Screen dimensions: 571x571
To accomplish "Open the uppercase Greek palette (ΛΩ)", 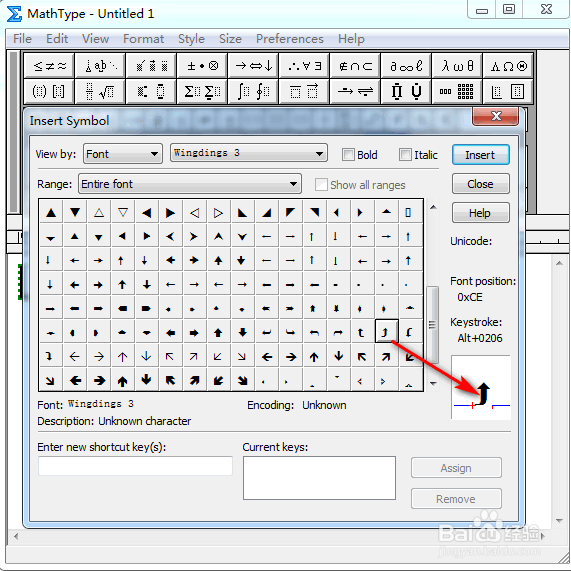I will pyautogui.click(x=508, y=66).
